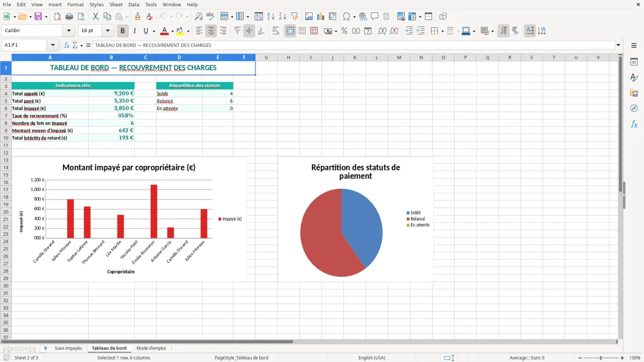Open the sidebar settings menu button

(634, 46)
